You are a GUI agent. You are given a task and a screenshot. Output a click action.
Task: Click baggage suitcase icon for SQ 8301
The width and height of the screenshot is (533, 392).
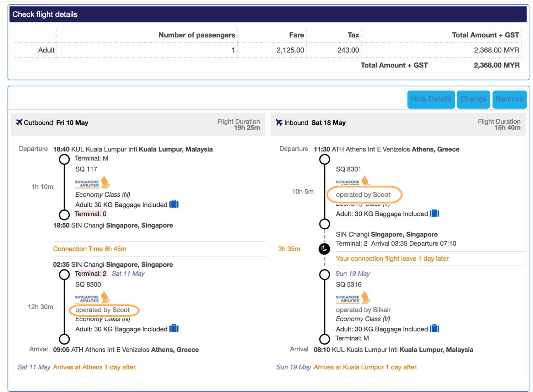coord(435,213)
